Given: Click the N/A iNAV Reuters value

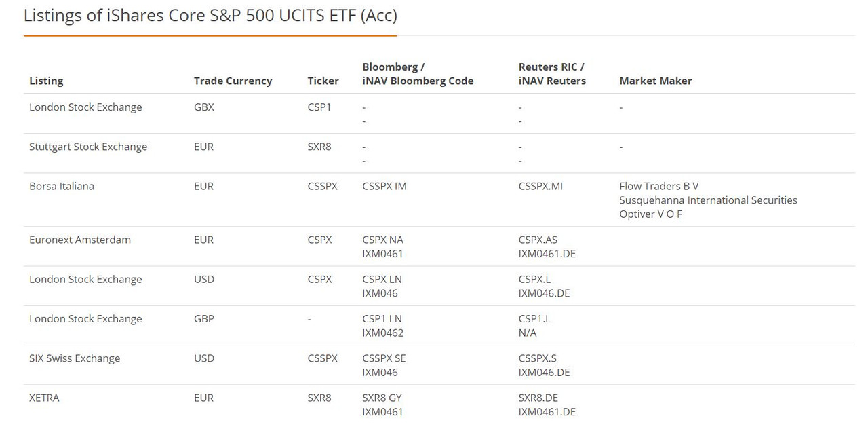Looking at the screenshot, I should [527, 333].
